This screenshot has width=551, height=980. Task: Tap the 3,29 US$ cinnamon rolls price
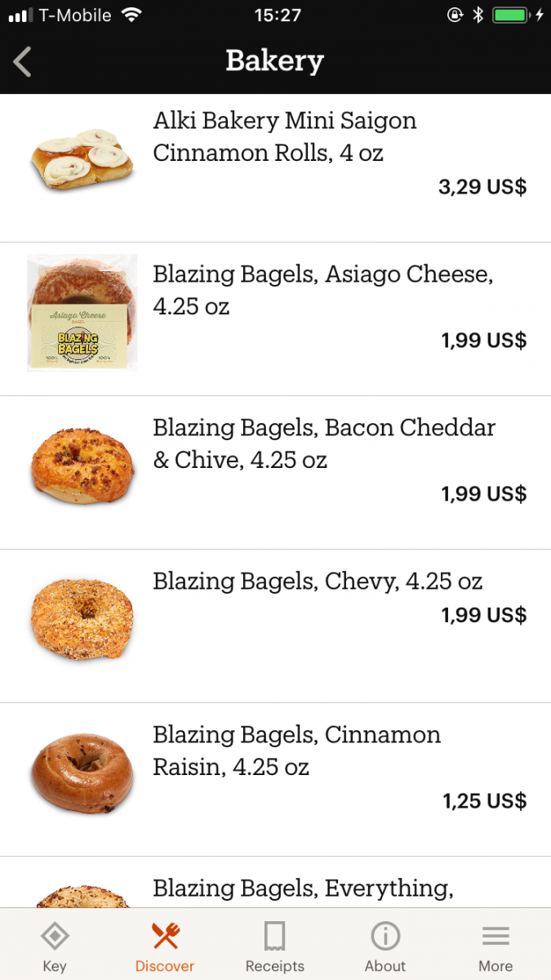pos(482,187)
